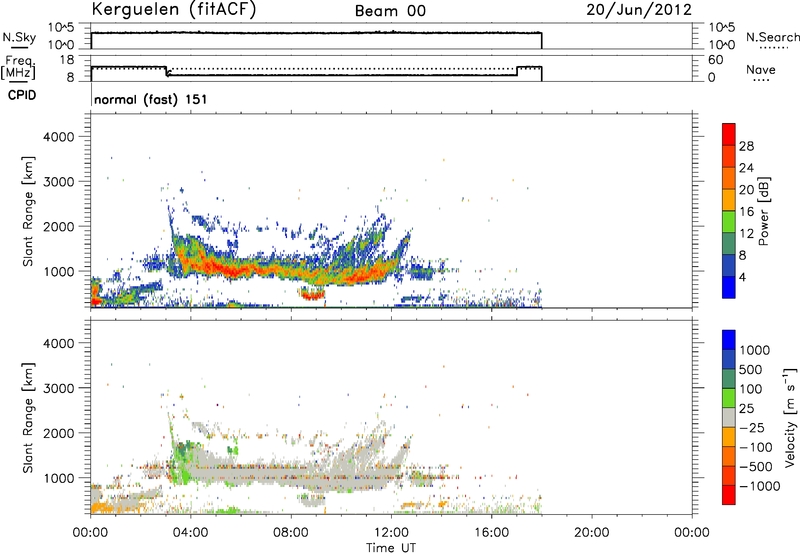Click the 'Time UT' axis title

pos(391,548)
